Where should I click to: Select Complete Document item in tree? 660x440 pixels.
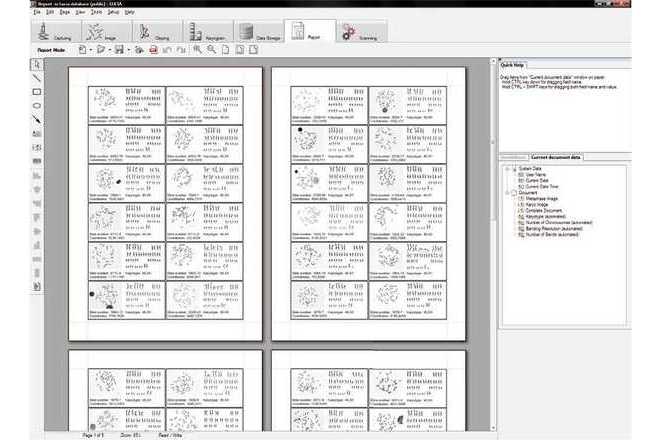click(543, 210)
